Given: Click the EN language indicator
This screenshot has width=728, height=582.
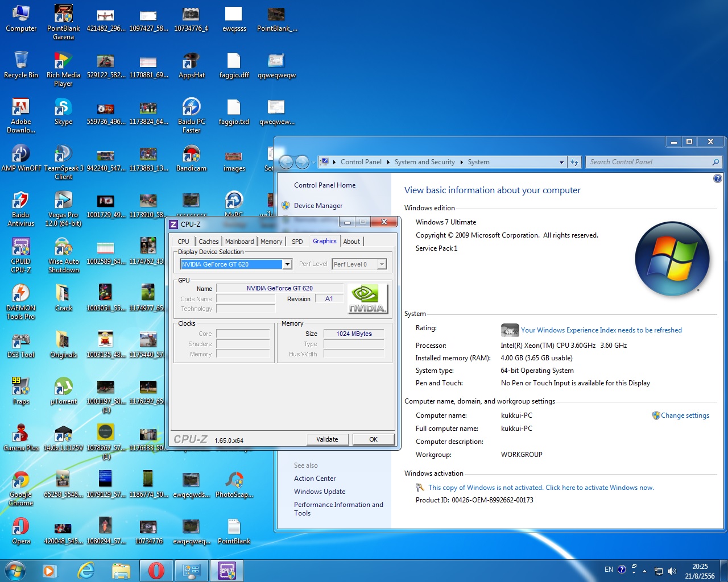Looking at the screenshot, I should [609, 569].
